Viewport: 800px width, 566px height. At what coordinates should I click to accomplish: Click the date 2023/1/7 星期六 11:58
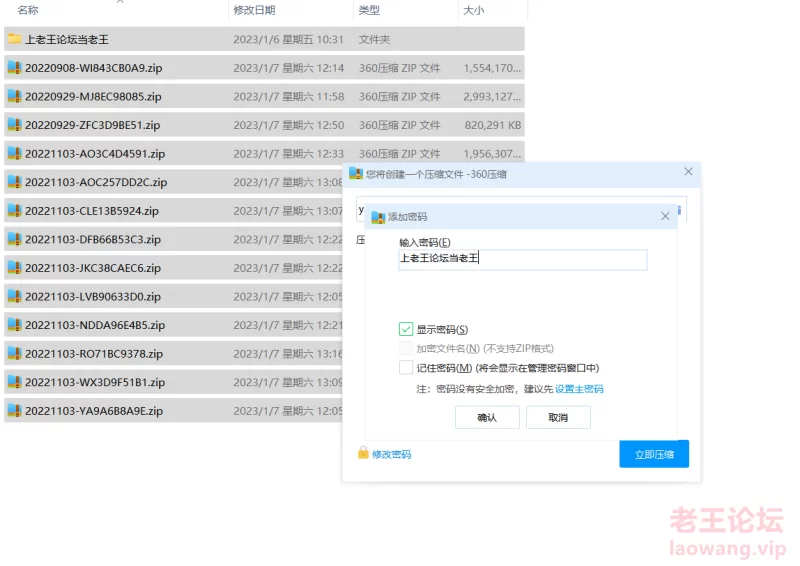coord(288,96)
